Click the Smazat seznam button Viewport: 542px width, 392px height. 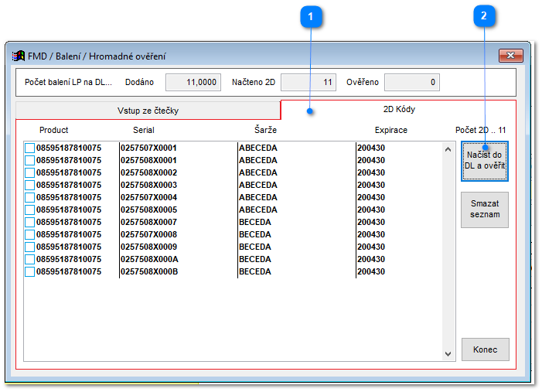(485, 210)
